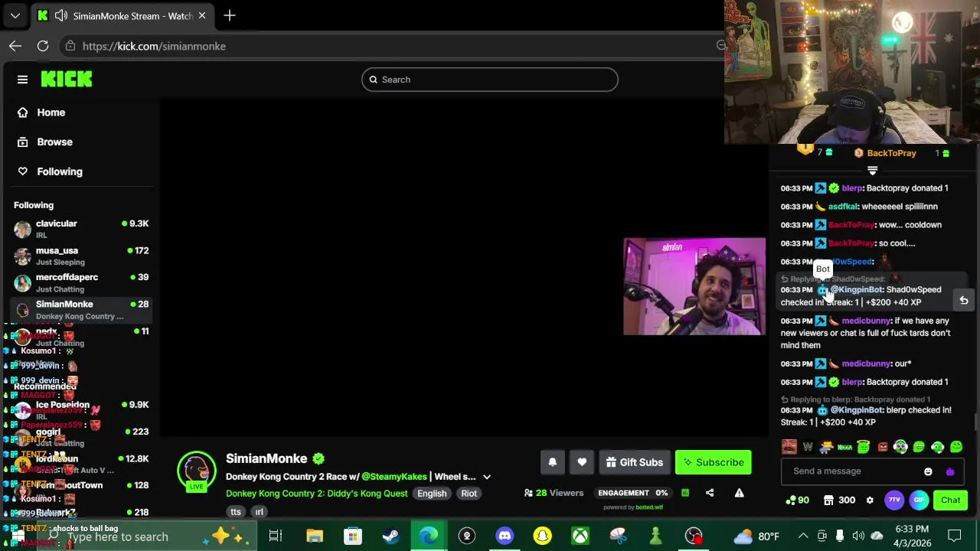Open Xbox app from the taskbar
This screenshot has width=980, height=551.
pos(580,536)
